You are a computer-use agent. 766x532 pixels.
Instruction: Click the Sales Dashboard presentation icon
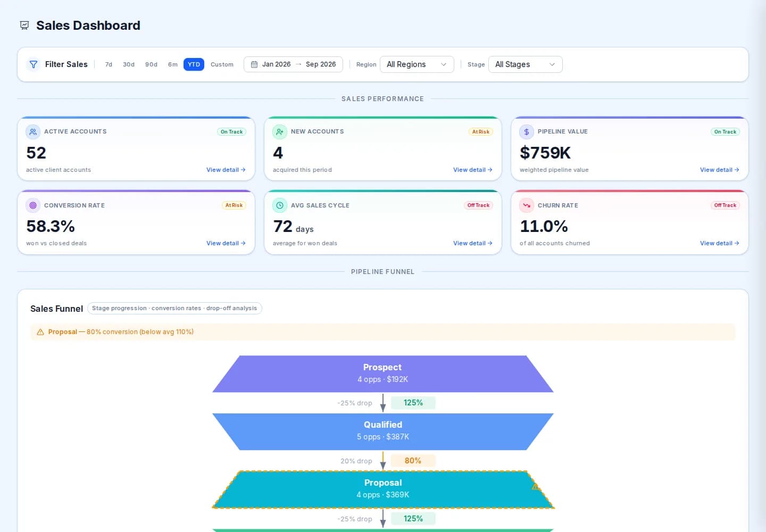[24, 26]
